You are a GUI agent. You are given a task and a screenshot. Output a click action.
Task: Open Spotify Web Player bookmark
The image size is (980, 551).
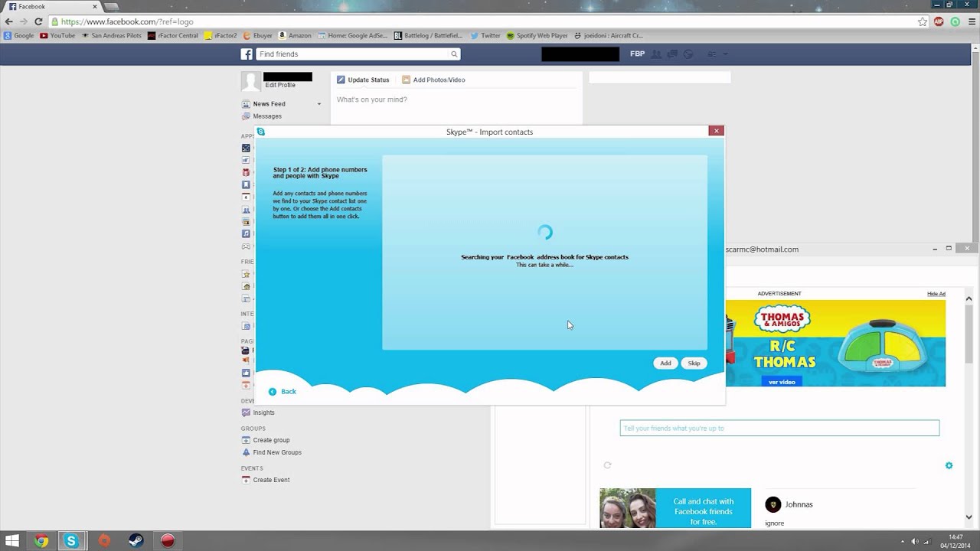(x=537, y=35)
